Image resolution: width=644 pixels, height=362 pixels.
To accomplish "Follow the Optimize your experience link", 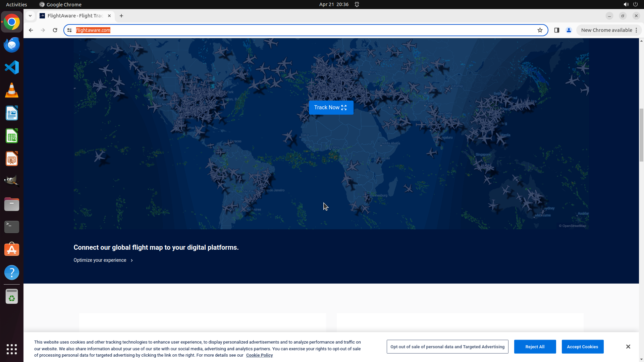I will (x=103, y=260).
